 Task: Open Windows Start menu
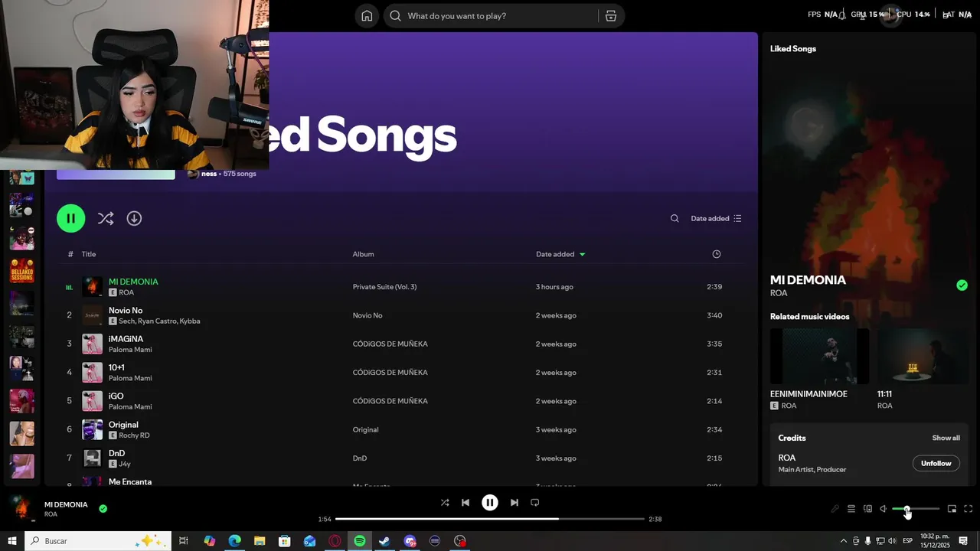11,541
